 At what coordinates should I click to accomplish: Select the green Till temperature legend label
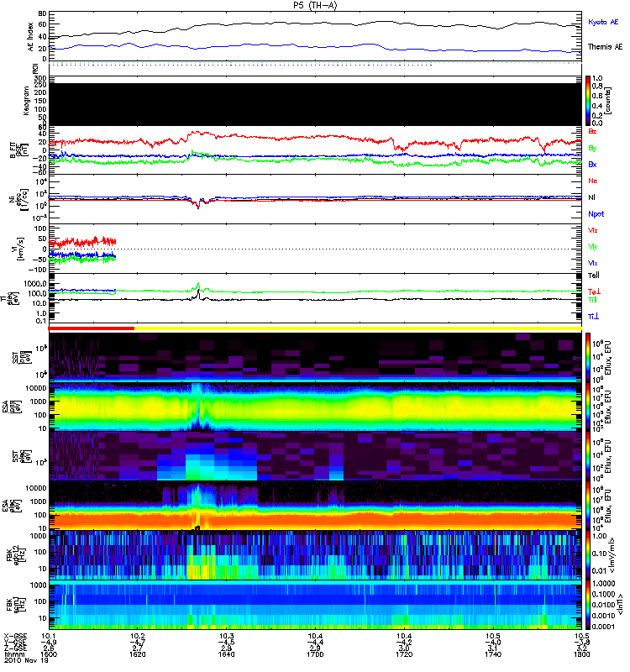pos(592,300)
